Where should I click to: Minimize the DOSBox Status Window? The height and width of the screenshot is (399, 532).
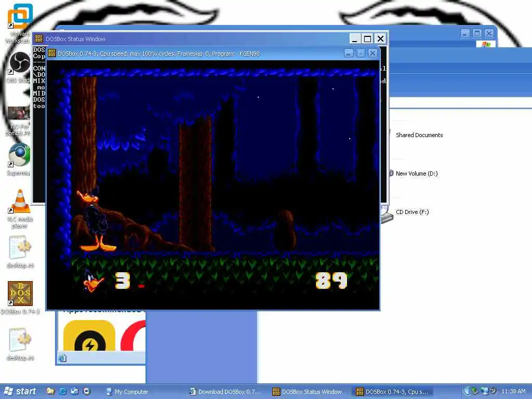coord(354,38)
